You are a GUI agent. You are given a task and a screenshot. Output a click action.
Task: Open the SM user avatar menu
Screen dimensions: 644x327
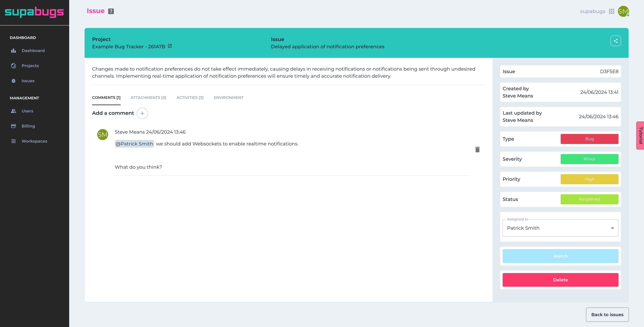pyautogui.click(x=623, y=11)
